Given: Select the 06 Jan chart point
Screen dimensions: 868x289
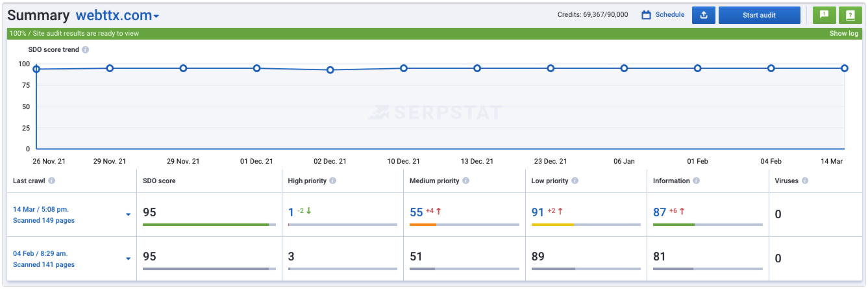Looking at the screenshot, I should 624,68.
